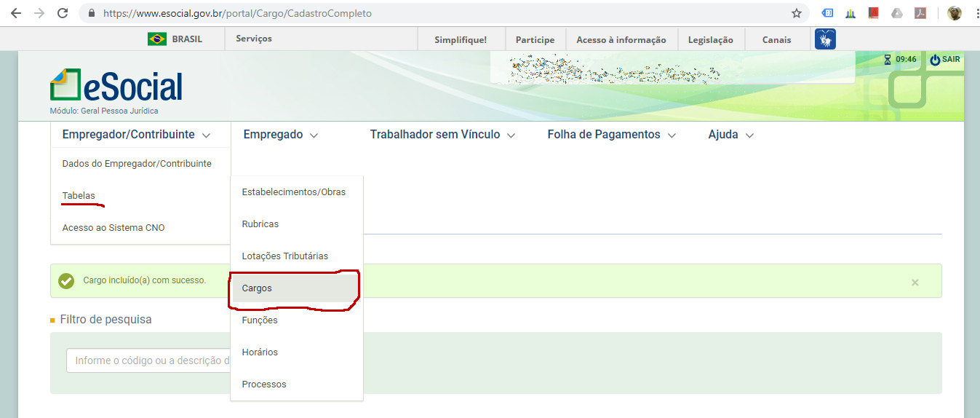Bookmark this page with the star icon
The height and width of the screenshot is (418, 980).
click(x=797, y=13)
